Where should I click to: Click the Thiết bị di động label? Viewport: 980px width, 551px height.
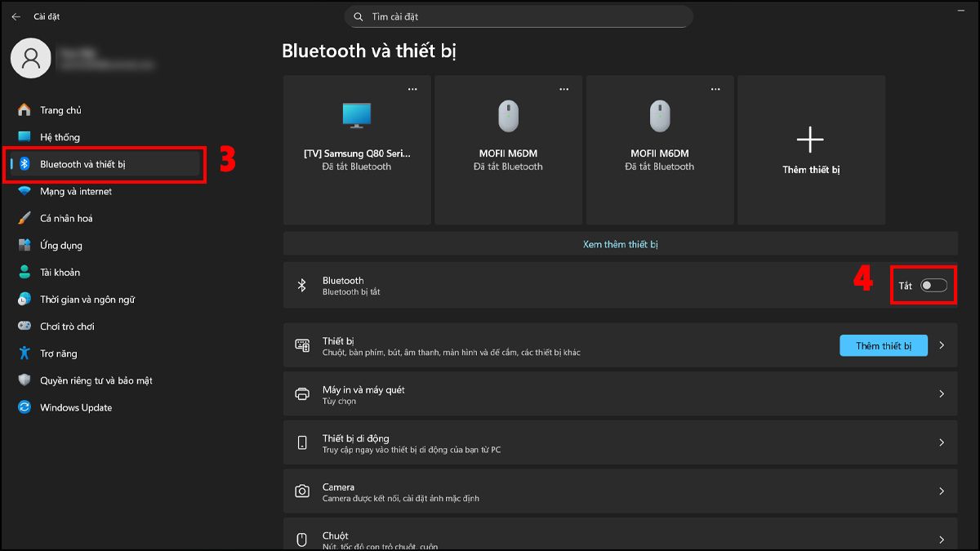(356, 438)
